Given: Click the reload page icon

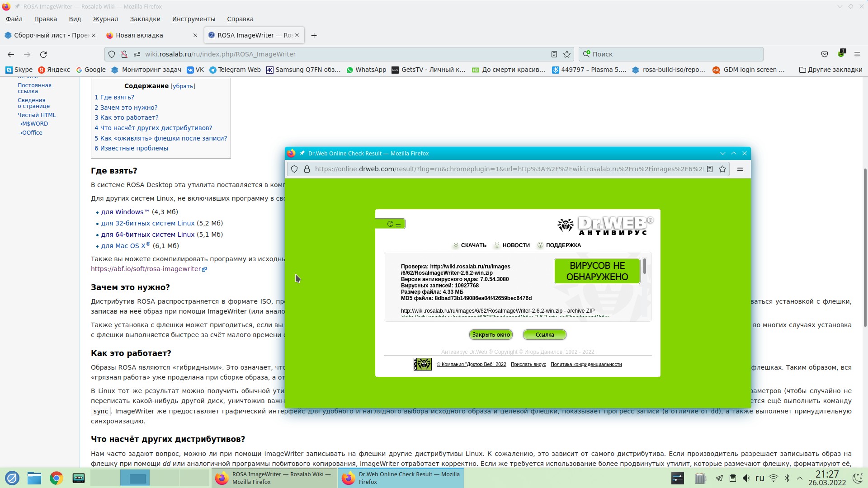Looking at the screenshot, I should [43, 54].
